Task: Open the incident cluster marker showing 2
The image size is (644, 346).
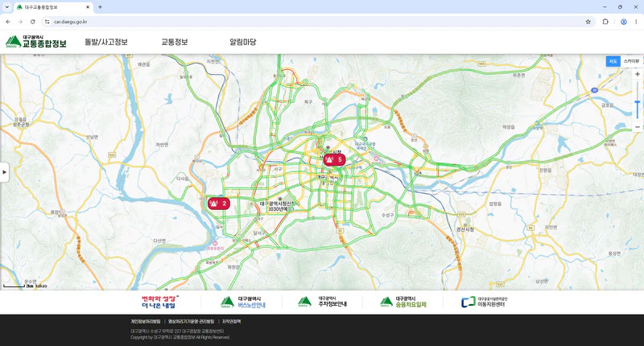Action: [218, 203]
